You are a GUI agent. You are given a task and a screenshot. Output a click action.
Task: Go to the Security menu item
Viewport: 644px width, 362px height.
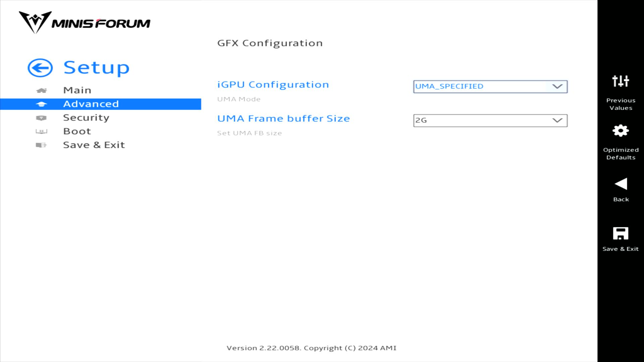click(86, 118)
